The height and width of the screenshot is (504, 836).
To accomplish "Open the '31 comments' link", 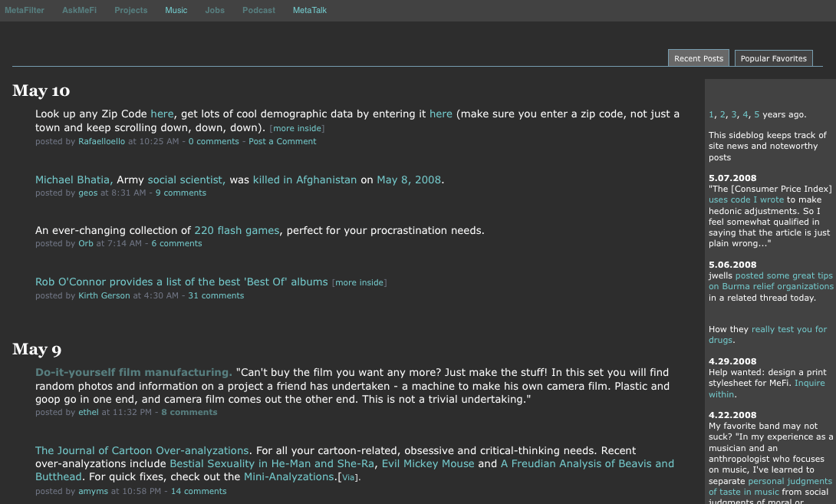I will pyautogui.click(x=216, y=295).
